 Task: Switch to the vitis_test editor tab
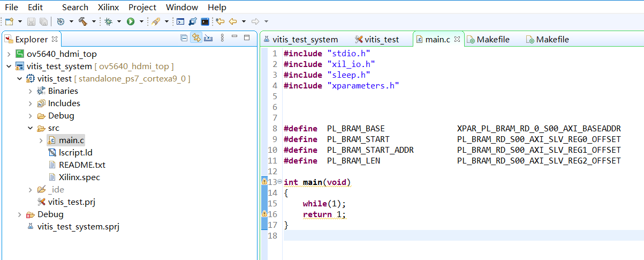click(377, 39)
